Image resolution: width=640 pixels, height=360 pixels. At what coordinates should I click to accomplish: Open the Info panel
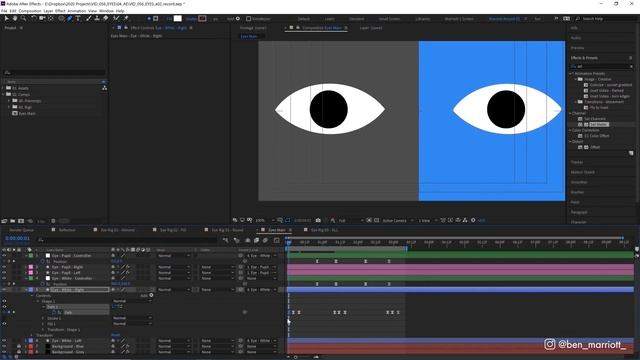(x=574, y=28)
